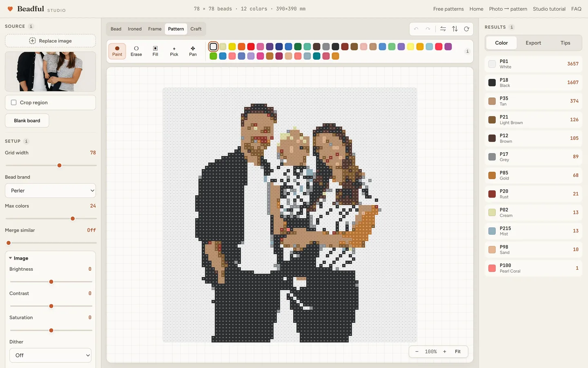This screenshot has height=368, width=588.
Task: Select the Fill tool
Action: point(155,51)
